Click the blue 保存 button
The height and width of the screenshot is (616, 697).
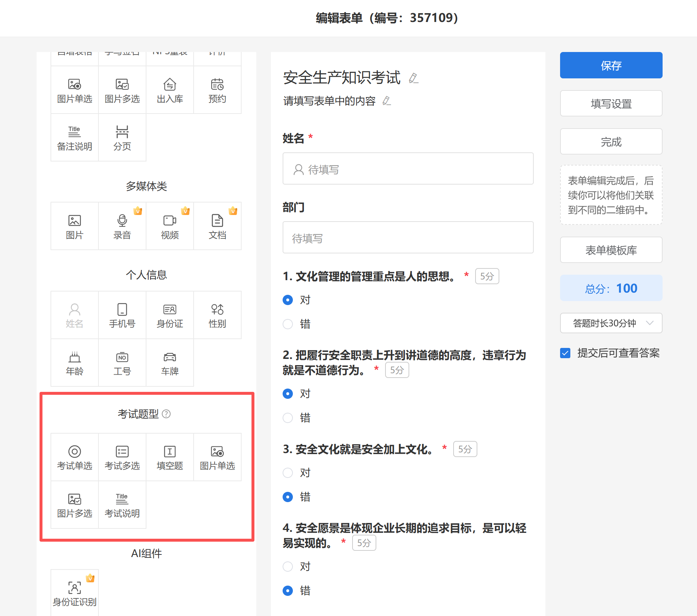click(611, 66)
